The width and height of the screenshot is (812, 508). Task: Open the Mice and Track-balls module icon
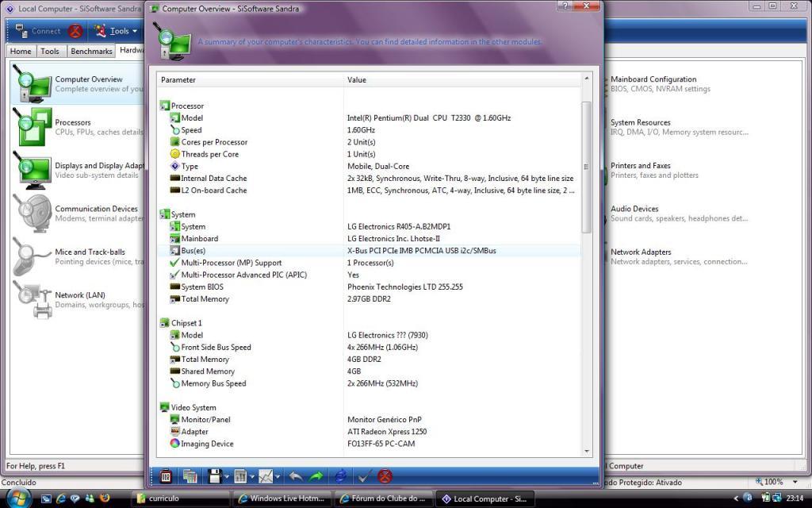point(32,256)
